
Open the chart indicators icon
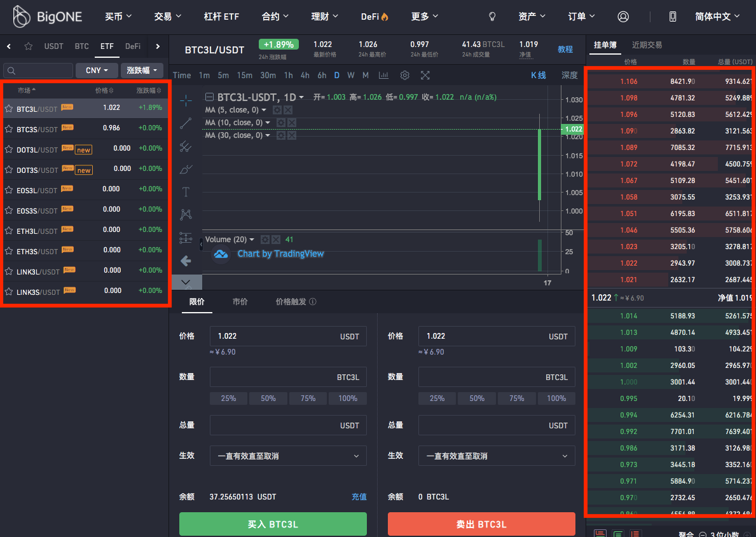383,75
